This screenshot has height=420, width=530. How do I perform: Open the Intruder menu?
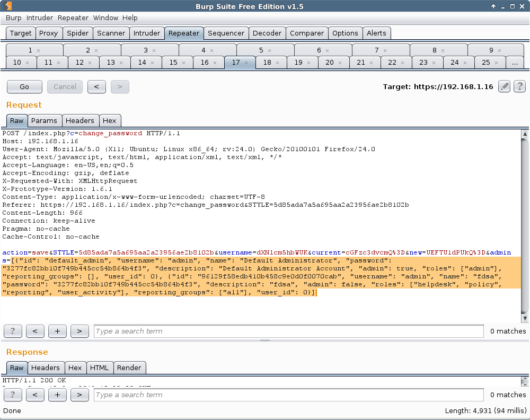click(40, 17)
